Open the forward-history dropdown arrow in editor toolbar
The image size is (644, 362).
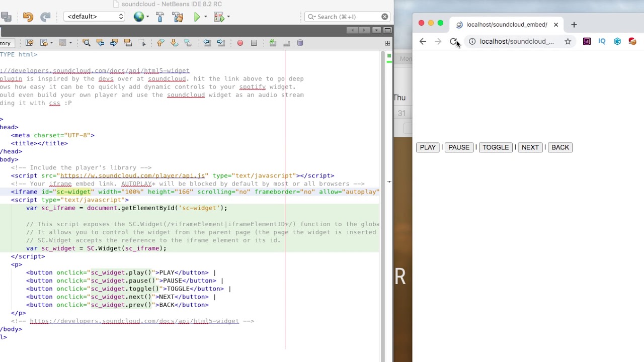pyautogui.click(x=70, y=43)
